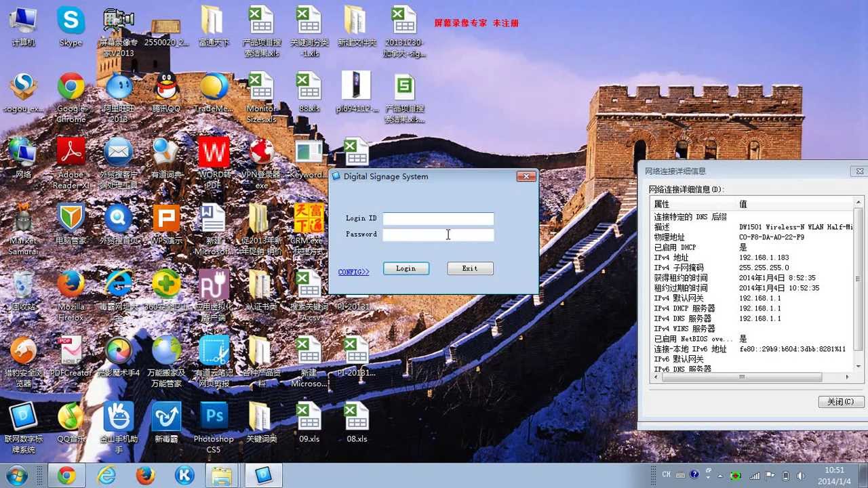Click the 属性 column header in network details
The width and height of the screenshot is (868, 488).
[x=693, y=204]
